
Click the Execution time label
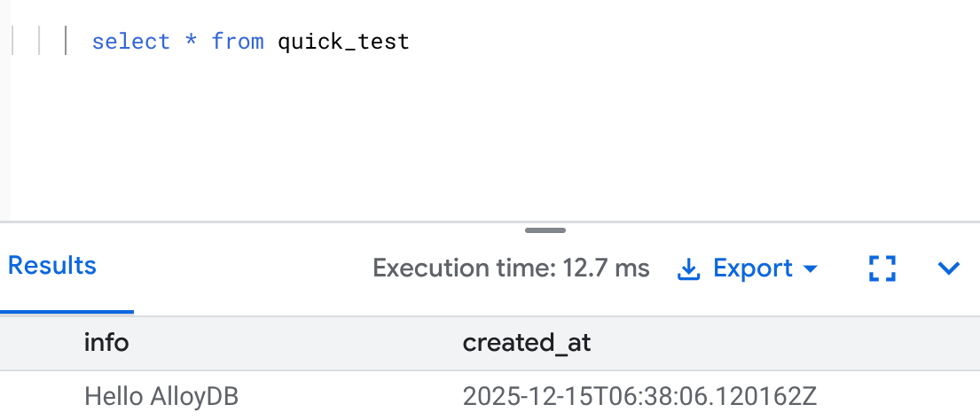click(x=466, y=268)
